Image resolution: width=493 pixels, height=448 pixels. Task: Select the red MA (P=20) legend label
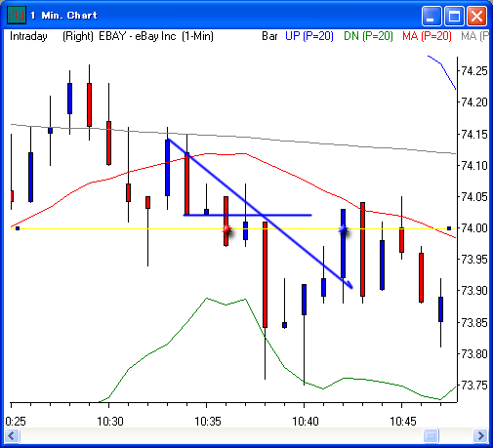coord(427,36)
